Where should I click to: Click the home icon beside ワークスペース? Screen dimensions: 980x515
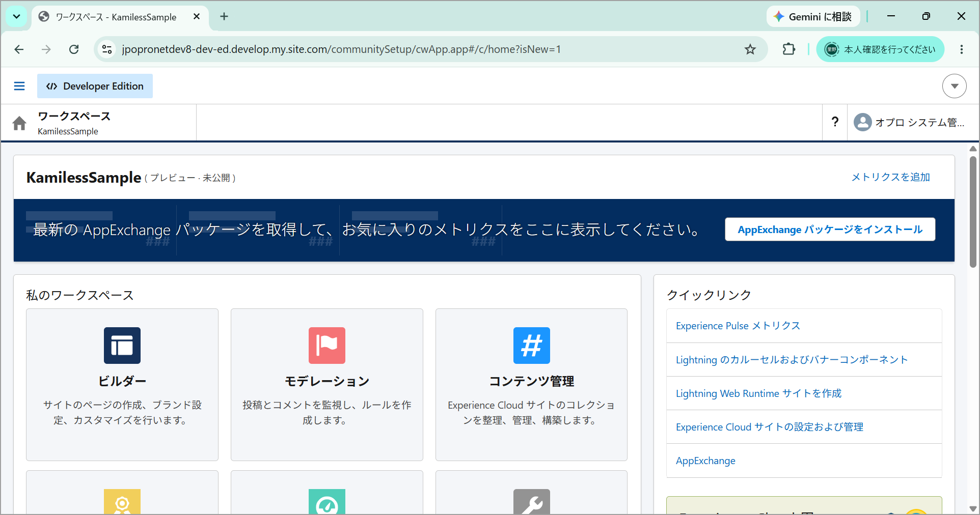19,123
